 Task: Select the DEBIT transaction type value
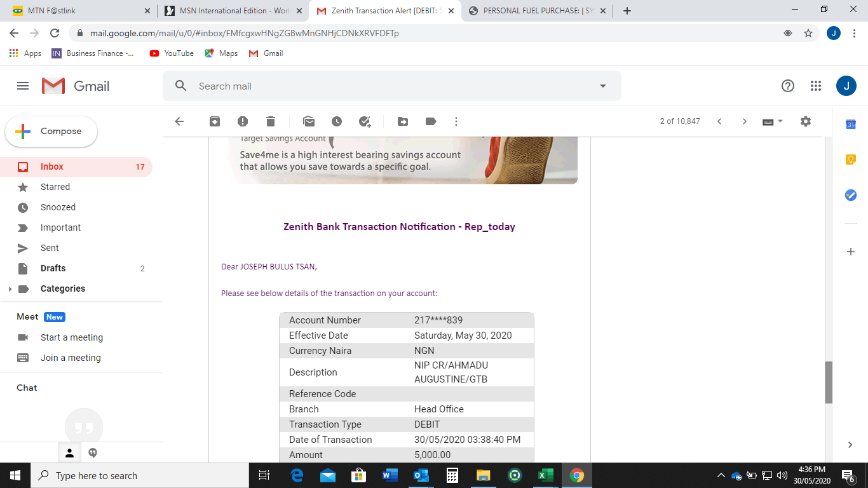[x=427, y=424]
